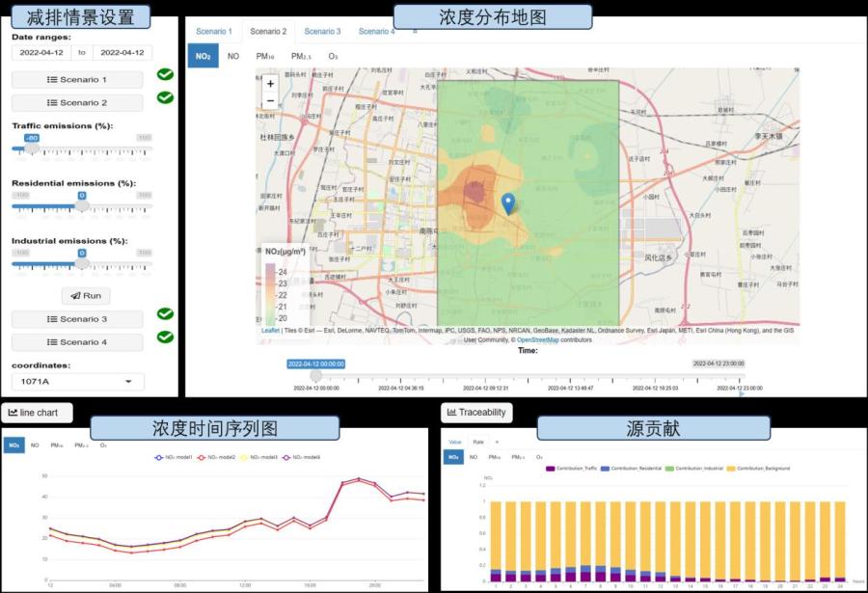Click the Leaflet attribution link
This screenshot has height=593, width=868.
(x=270, y=331)
